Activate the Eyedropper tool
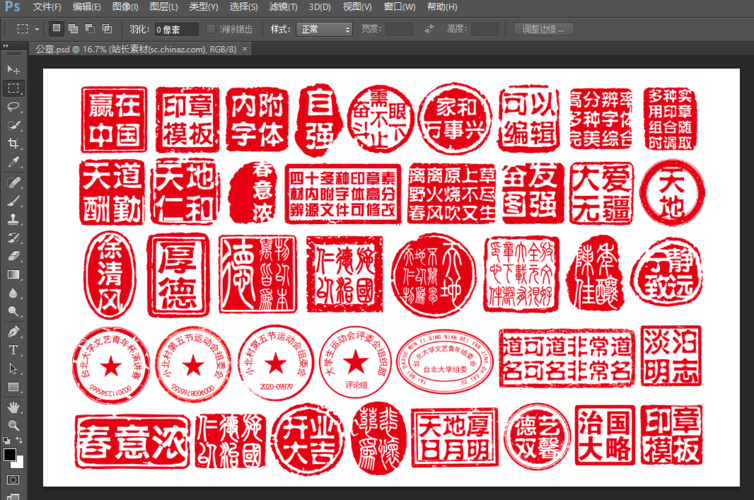 click(14, 162)
